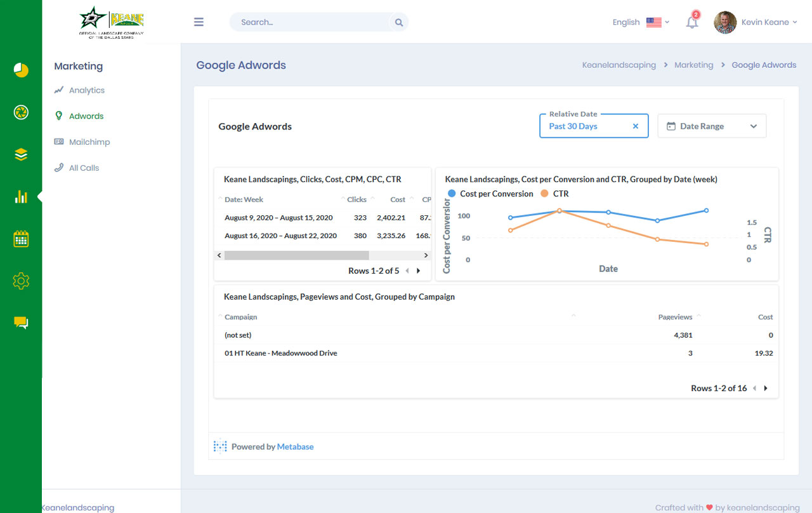Click the 4,381 pageviews value
This screenshot has width=812, height=513.
pyautogui.click(x=683, y=335)
